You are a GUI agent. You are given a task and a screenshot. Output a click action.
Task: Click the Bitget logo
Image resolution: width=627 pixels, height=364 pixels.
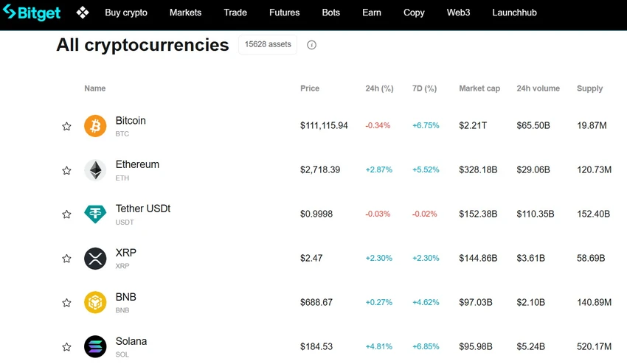click(32, 13)
